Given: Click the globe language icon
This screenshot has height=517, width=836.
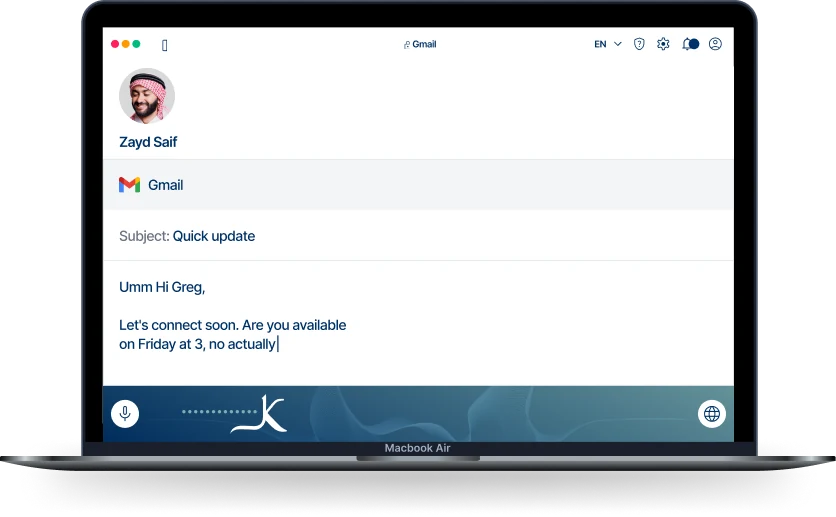Looking at the screenshot, I should coord(712,414).
